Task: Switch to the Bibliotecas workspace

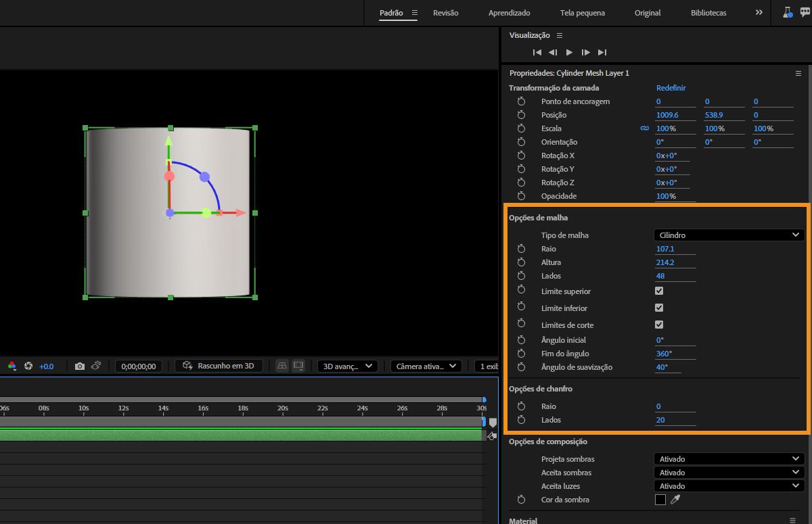Action: point(708,13)
